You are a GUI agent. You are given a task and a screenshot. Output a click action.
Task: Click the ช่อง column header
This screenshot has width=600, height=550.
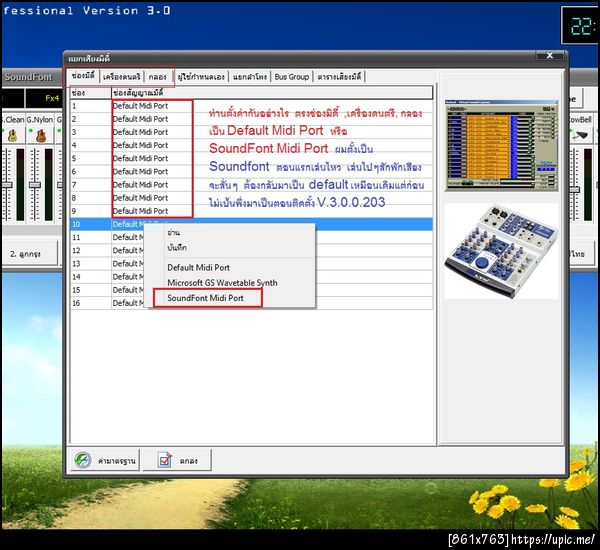click(x=91, y=93)
